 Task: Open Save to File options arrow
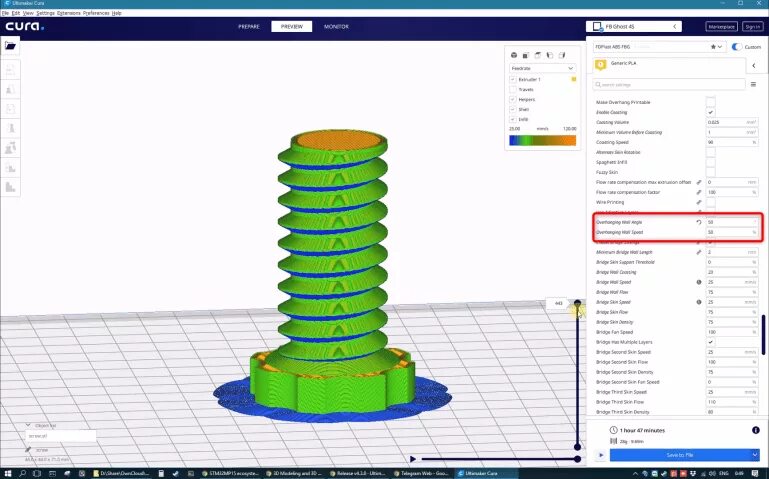click(x=754, y=455)
